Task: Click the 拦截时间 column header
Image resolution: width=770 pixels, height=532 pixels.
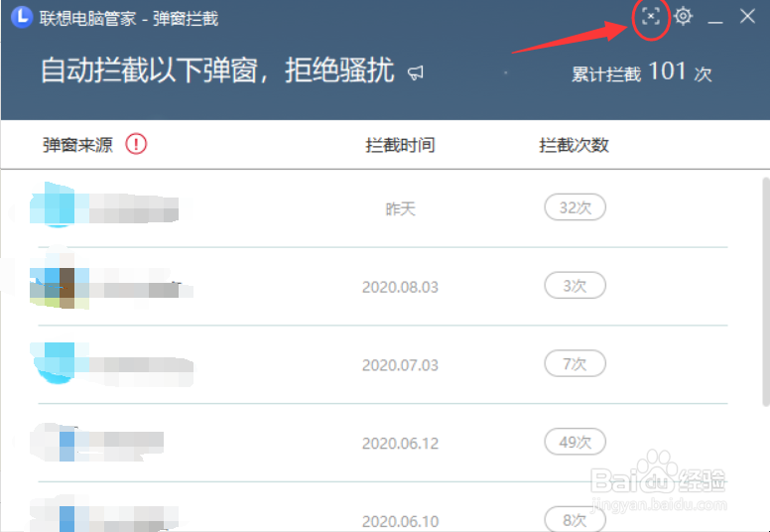Action: (x=400, y=145)
